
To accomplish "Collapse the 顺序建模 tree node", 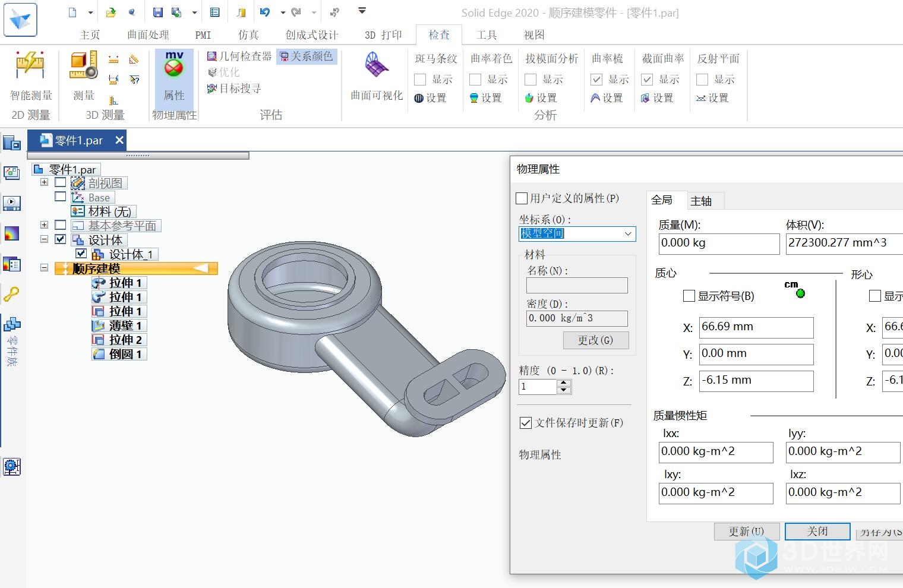I will [44, 268].
